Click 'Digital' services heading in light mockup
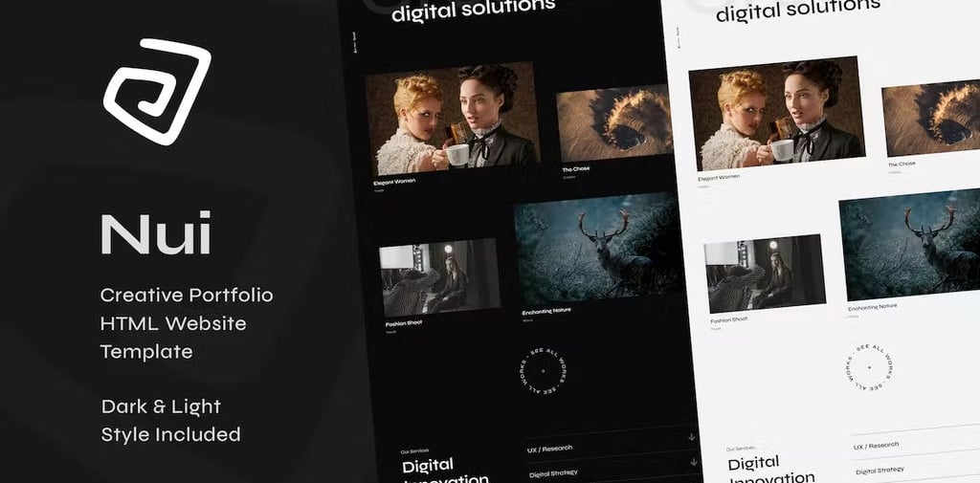Viewport: 980px width, 483px height. click(x=754, y=464)
